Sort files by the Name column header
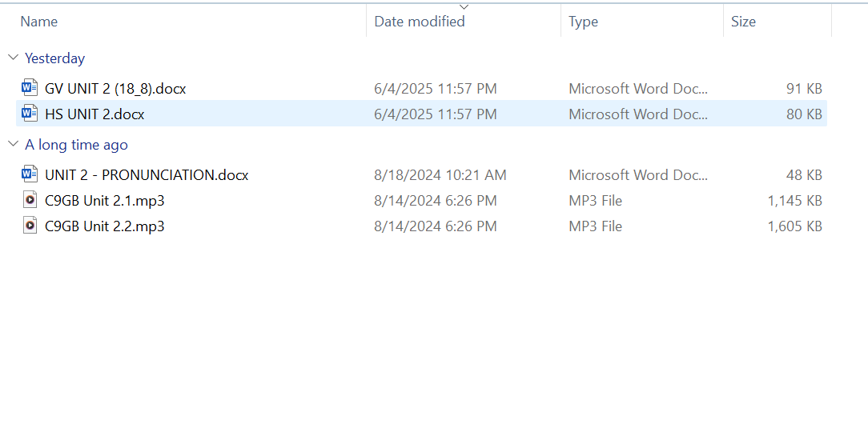The width and height of the screenshot is (868, 428). tap(39, 22)
